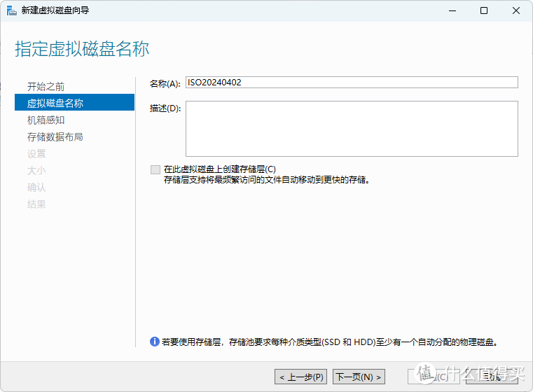Click the wizard icon in the title bar
The width and height of the screenshot is (533, 392).
click(12, 10)
